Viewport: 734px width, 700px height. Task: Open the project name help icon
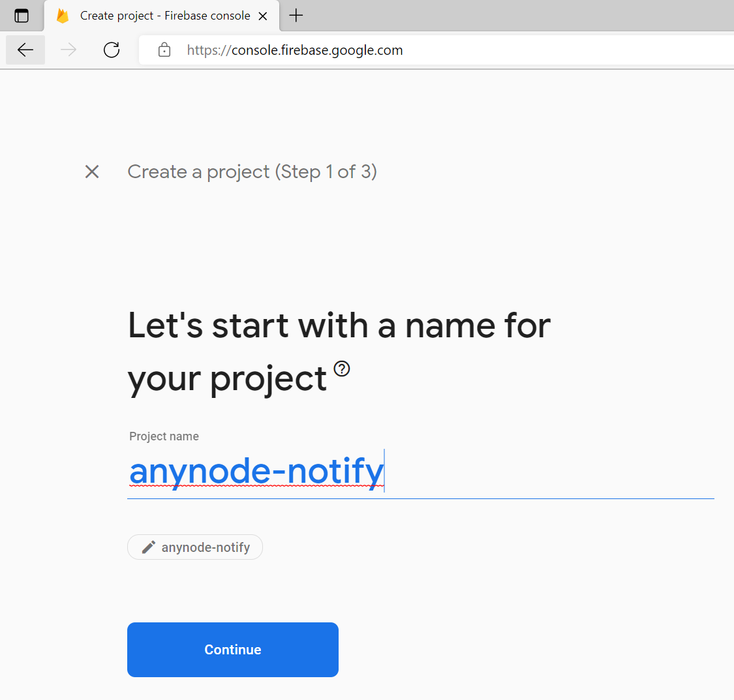point(342,369)
